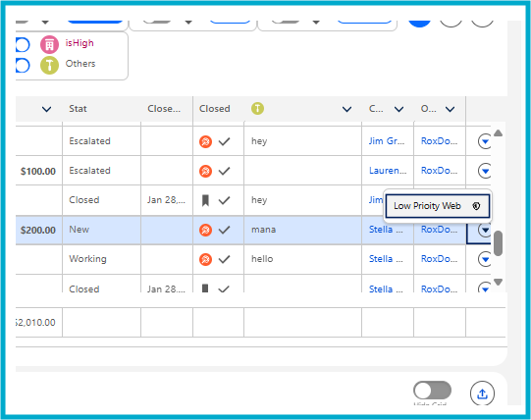Image resolution: width=531 pixels, height=420 pixels.
Task: Open row actions dropdown for the 'mana' row
Action: (x=485, y=230)
